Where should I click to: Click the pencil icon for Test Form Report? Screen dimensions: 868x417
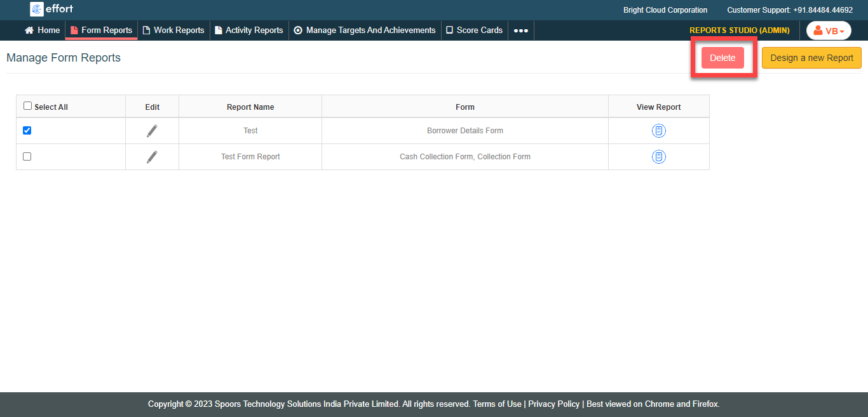pos(152,157)
